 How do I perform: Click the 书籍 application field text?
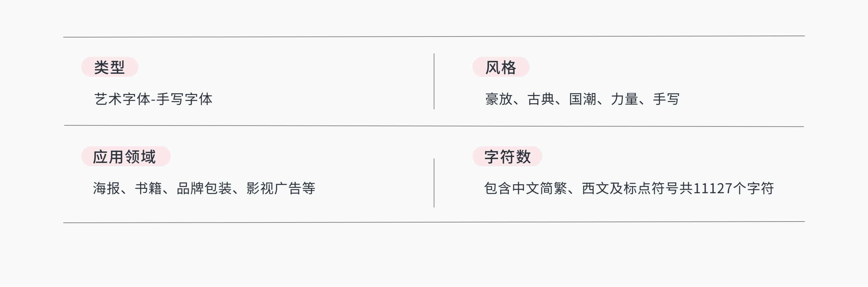pyautogui.click(x=148, y=188)
